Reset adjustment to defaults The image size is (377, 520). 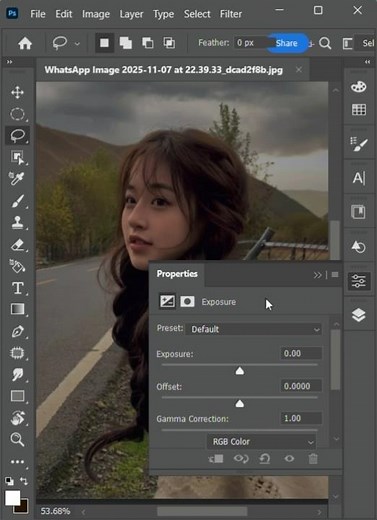[265, 459]
